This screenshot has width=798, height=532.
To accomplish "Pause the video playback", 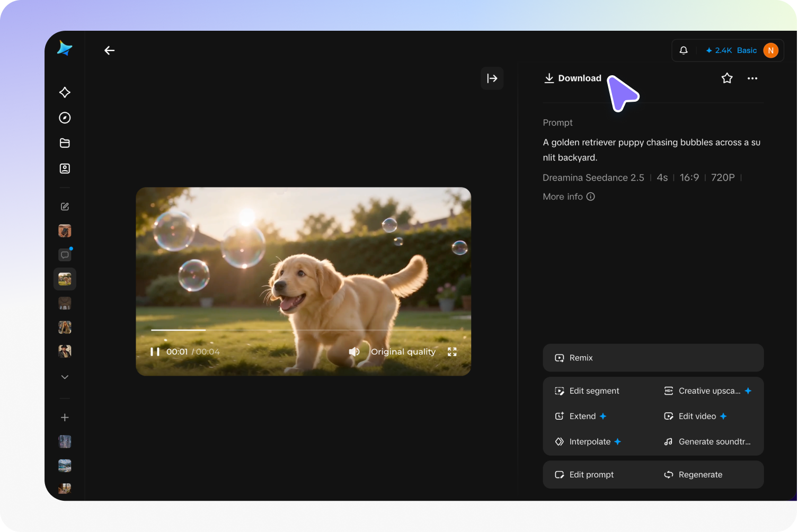I will click(155, 352).
